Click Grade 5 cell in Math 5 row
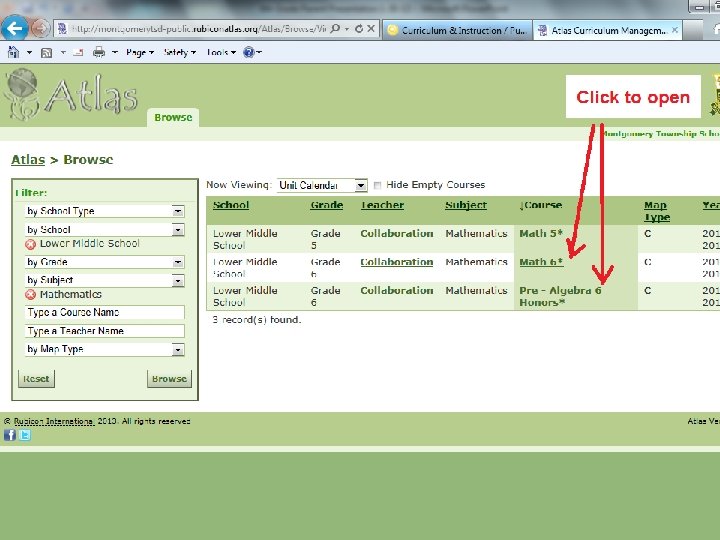 pyautogui.click(x=326, y=239)
